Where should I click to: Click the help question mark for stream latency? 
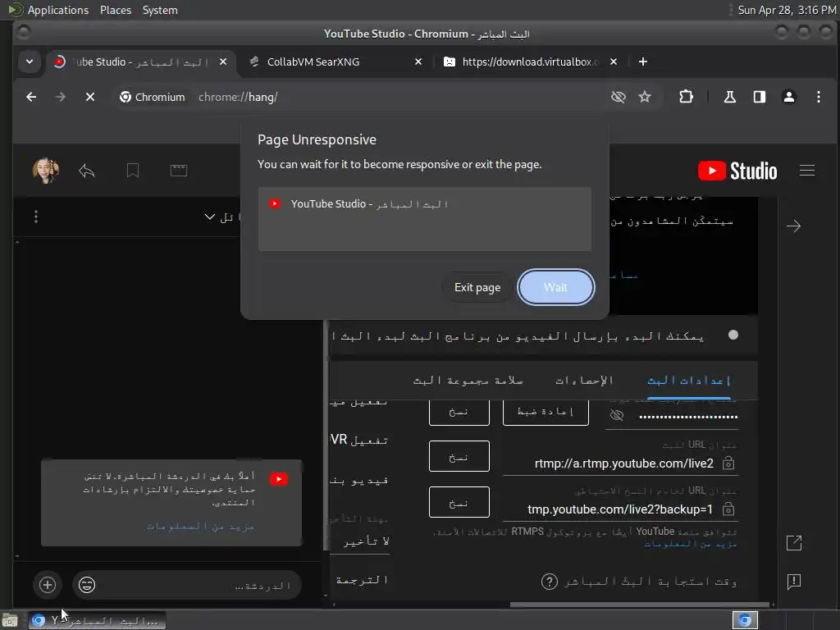coord(549,582)
